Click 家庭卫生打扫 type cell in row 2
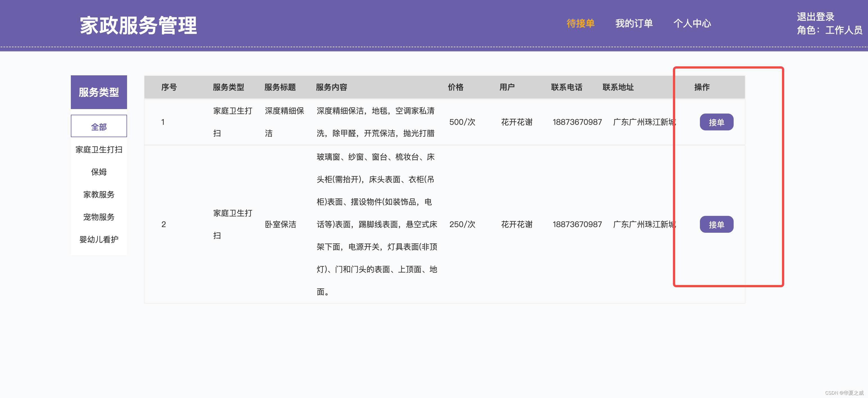Viewport: 868px width, 398px height. [x=232, y=225]
